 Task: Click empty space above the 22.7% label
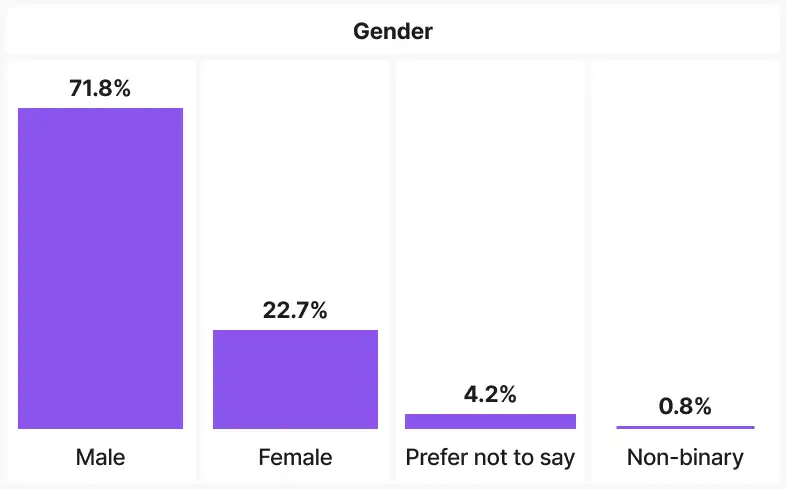(x=295, y=180)
